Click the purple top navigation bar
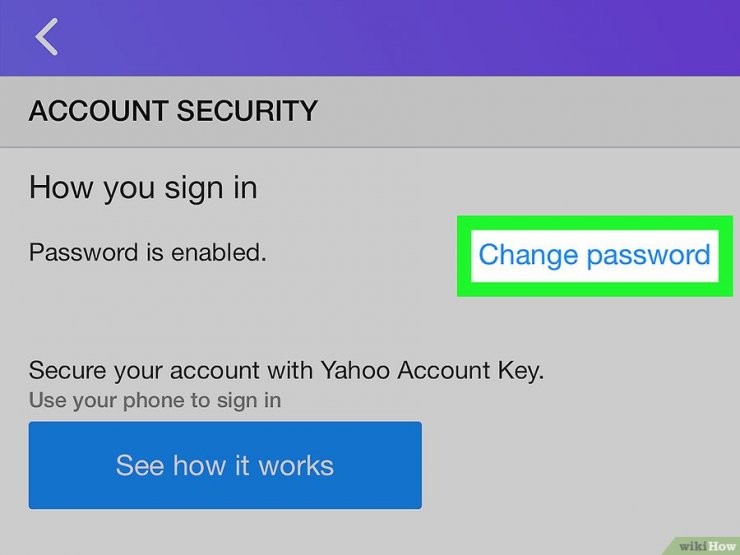 (x=400, y=38)
